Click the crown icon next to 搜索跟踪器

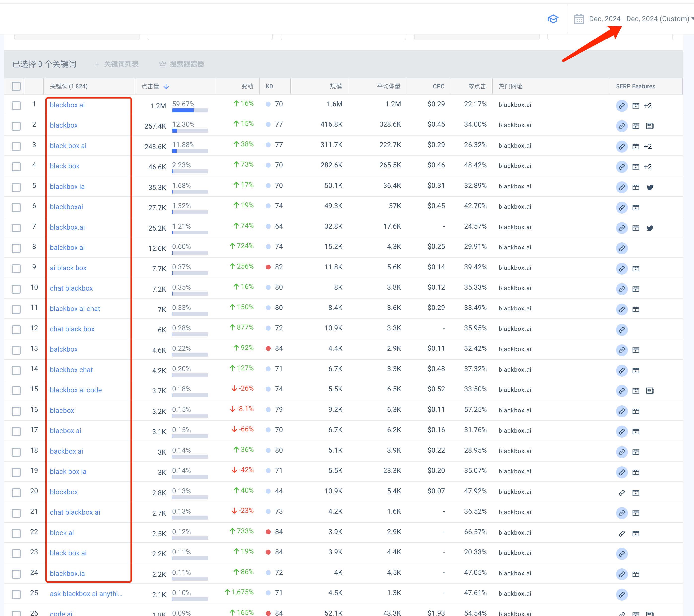coord(163,64)
